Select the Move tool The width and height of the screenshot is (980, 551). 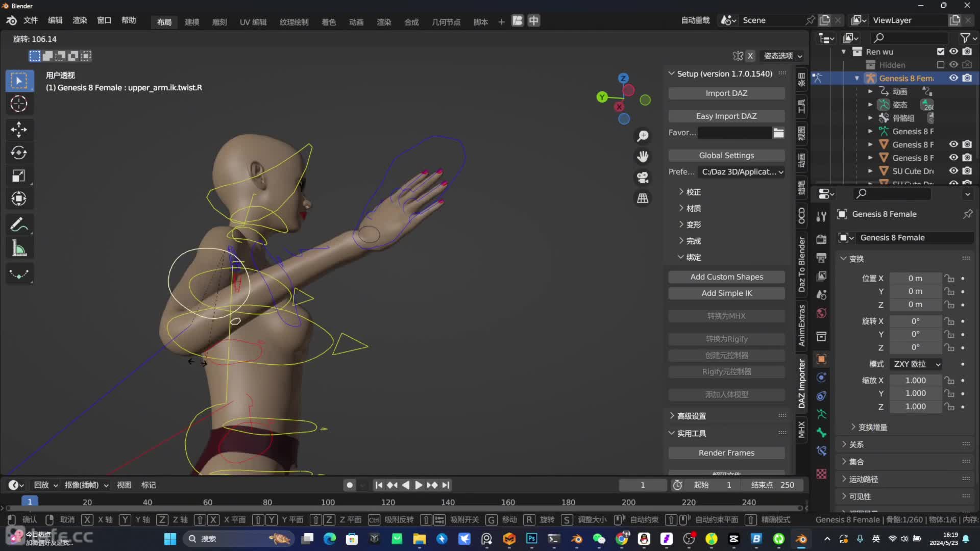(19, 130)
